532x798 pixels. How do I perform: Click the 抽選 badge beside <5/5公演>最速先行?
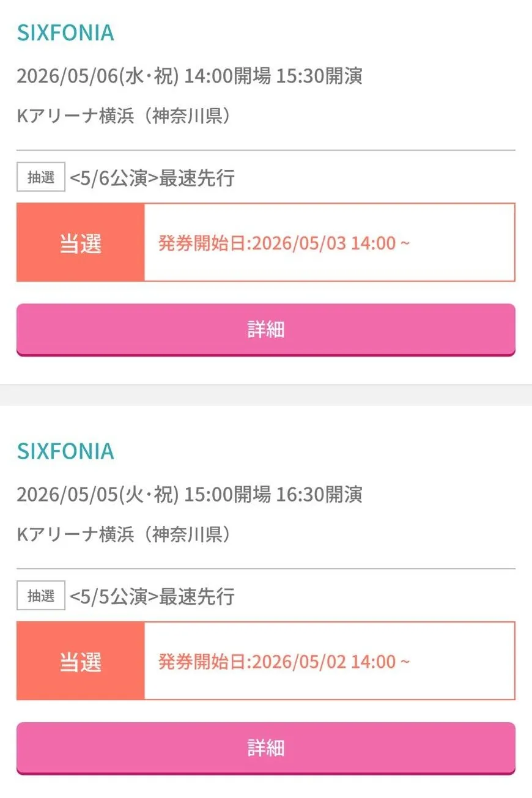pyautogui.click(x=41, y=596)
